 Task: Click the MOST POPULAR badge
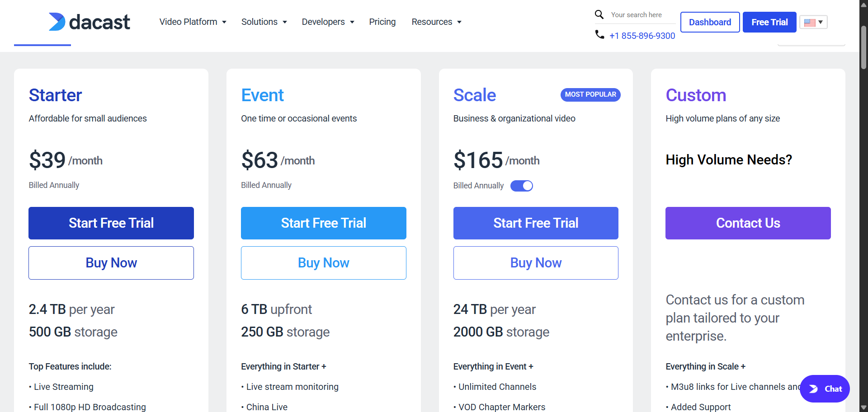[x=590, y=94]
